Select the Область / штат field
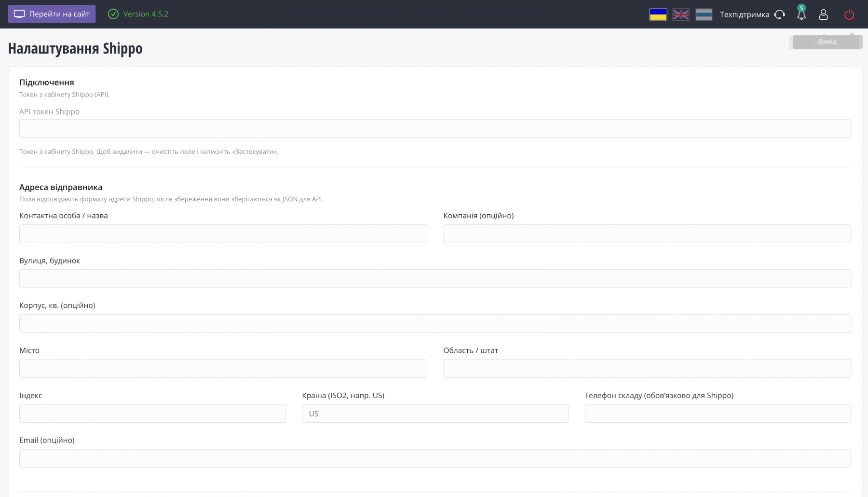 tap(647, 369)
